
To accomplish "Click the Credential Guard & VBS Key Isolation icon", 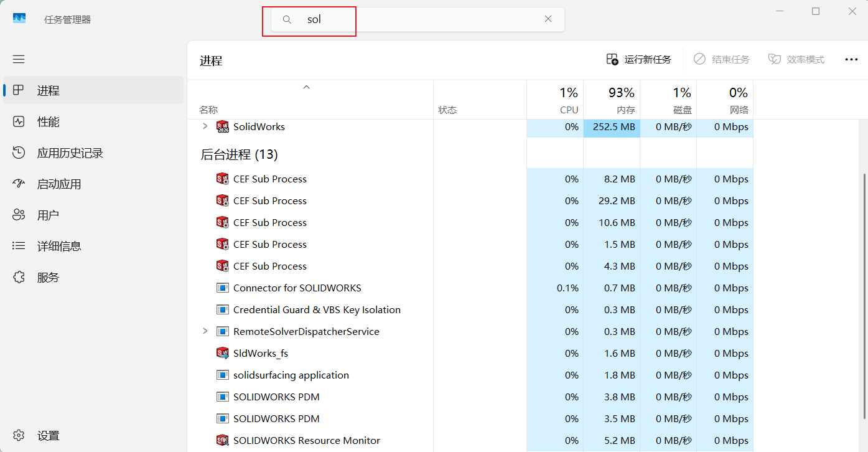I will (222, 309).
